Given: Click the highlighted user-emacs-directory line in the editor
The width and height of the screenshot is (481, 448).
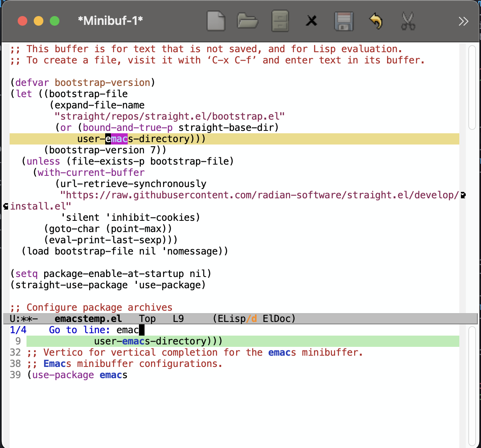Looking at the screenshot, I should click(x=234, y=139).
